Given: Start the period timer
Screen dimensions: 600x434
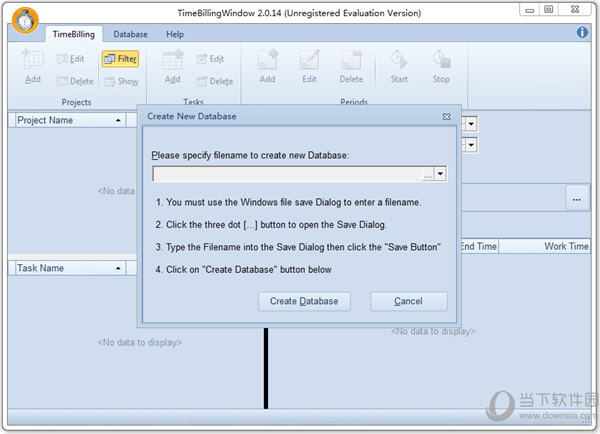Looking at the screenshot, I should [x=399, y=66].
